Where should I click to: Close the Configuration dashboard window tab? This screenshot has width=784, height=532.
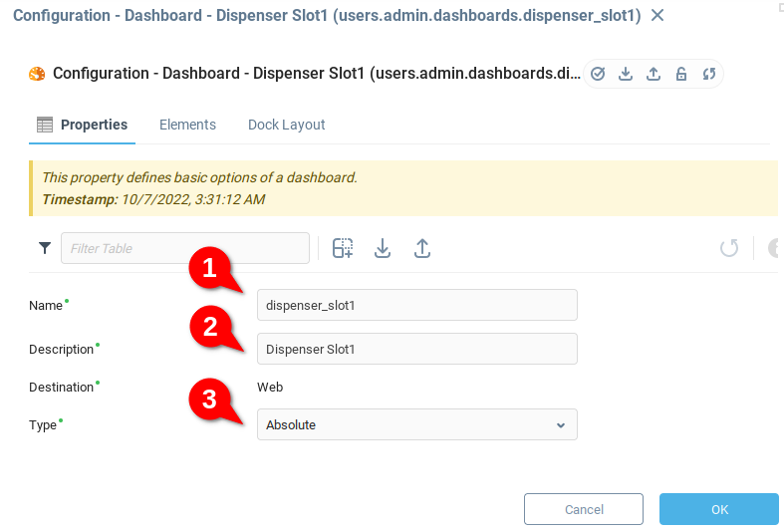(x=657, y=16)
